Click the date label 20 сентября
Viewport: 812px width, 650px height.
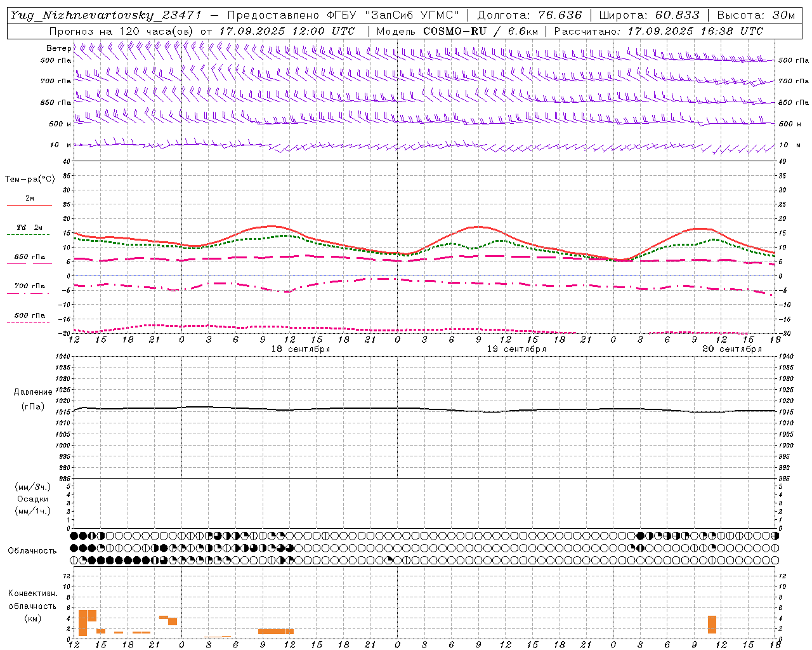click(x=732, y=349)
